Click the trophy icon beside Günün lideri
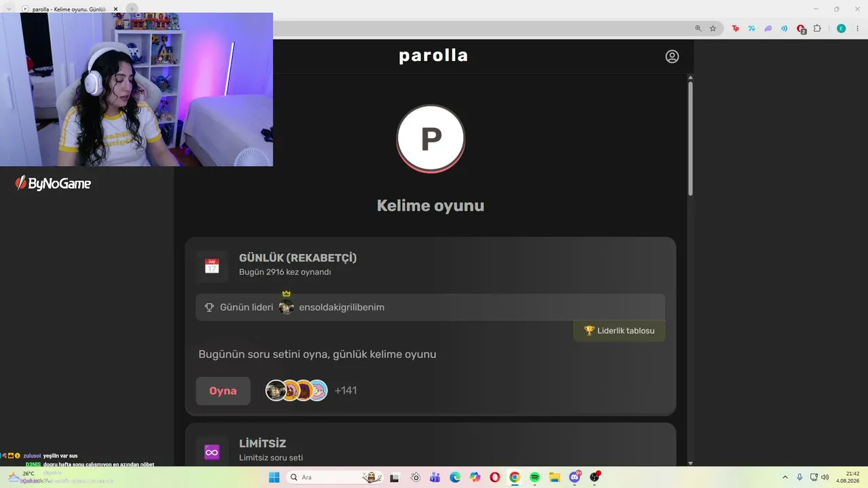 coord(210,308)
